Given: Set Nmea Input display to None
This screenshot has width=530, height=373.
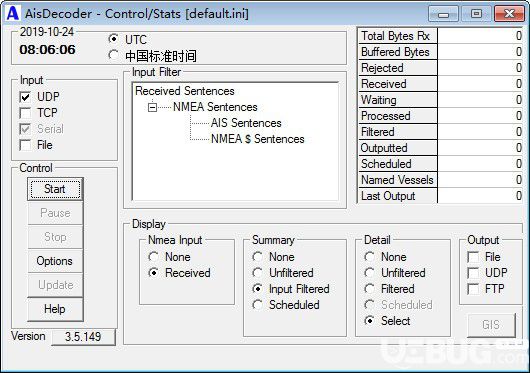Looking at the screenshot, I should click(x=154, y=257).
